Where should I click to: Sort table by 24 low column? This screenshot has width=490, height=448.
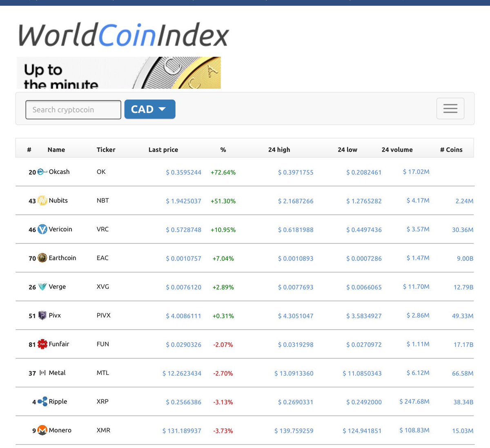coord(347,150)
